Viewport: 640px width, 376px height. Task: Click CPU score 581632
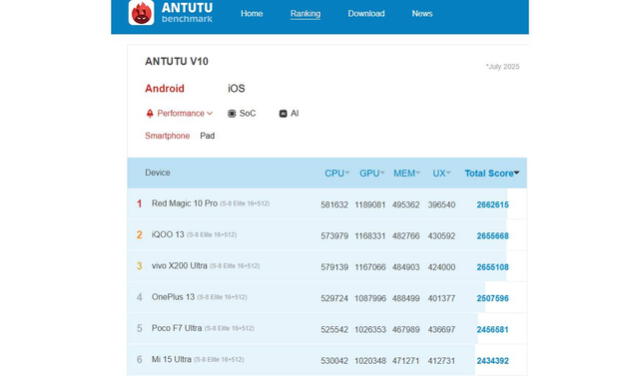[334, 205]
